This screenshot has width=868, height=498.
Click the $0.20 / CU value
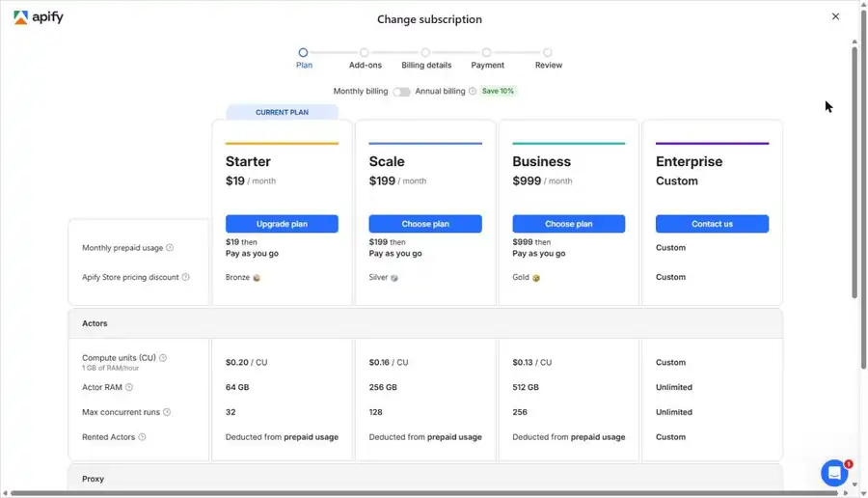(x=246, y=362)
